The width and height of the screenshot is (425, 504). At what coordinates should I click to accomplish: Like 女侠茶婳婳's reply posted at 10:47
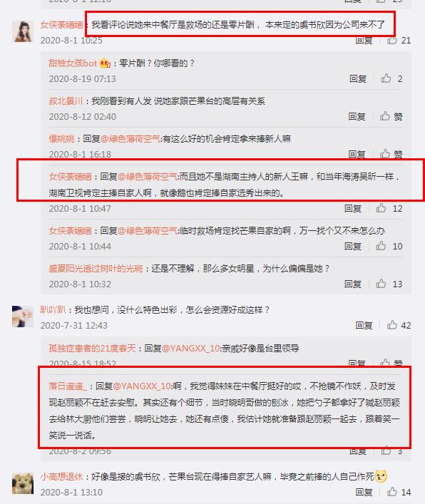click(382, 208)
